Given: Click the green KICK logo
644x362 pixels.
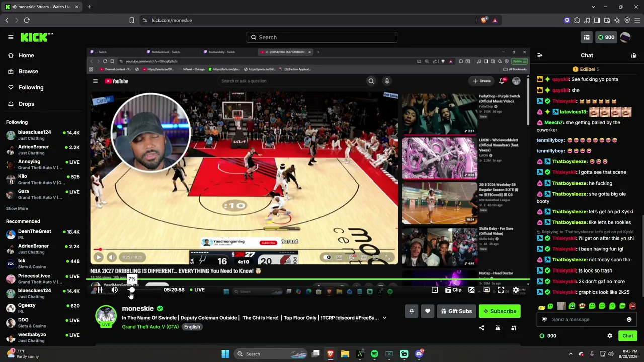Looking at the screenshot, I should pyautogui.click(x=37, y=37).
